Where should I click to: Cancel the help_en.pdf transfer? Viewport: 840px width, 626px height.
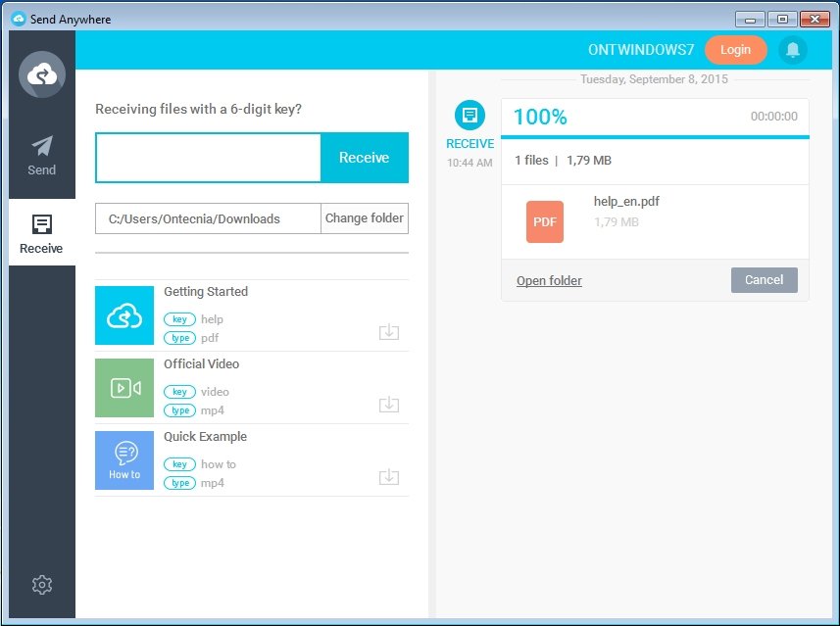pos(764,280)
